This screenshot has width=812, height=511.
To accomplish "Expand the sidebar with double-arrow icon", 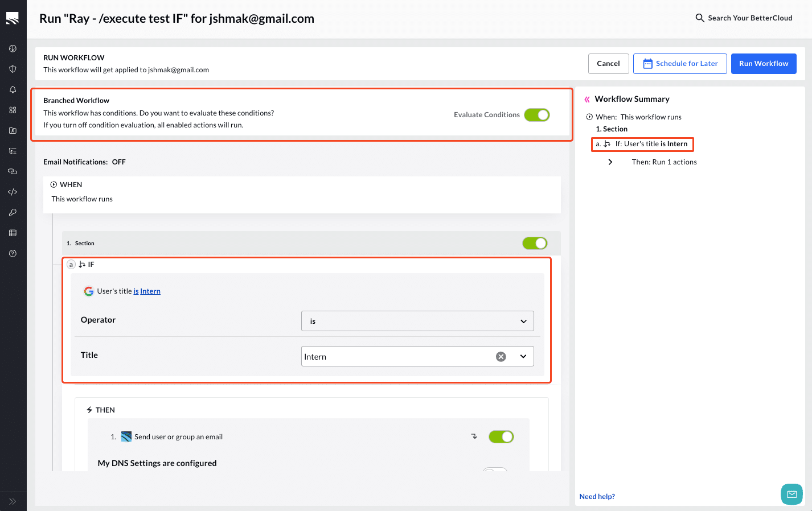I will click(x=13, y=502).
